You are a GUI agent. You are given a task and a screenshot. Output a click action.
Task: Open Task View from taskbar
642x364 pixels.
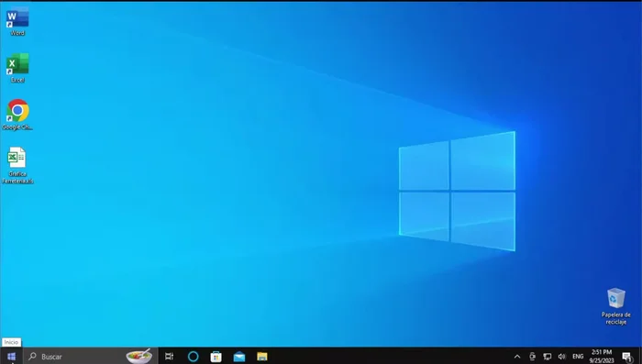(169, 357)
